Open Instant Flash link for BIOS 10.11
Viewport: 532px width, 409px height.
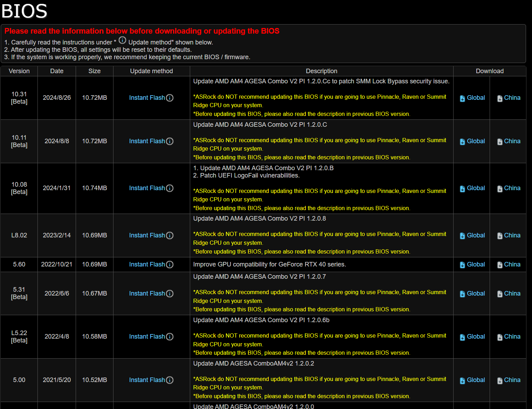(147, 141)
